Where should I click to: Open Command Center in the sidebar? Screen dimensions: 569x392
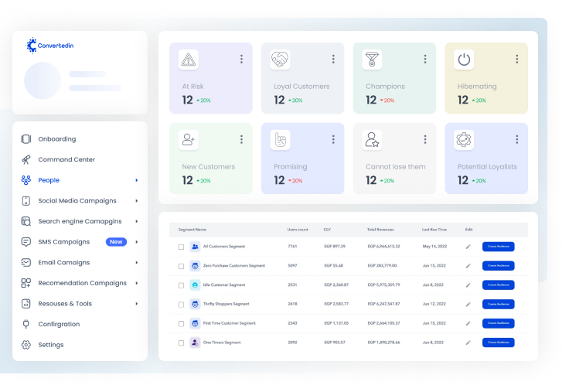66,160
